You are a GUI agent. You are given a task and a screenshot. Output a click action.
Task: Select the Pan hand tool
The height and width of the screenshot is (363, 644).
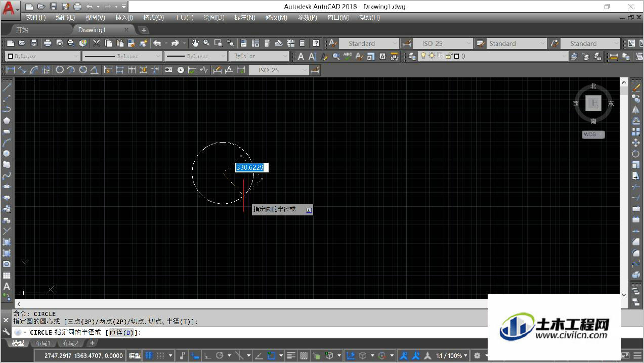(195, 43)
